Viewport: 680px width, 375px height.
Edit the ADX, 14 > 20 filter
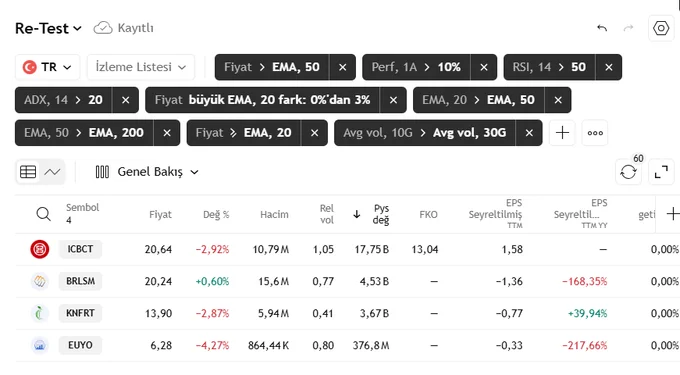(64, 100)
